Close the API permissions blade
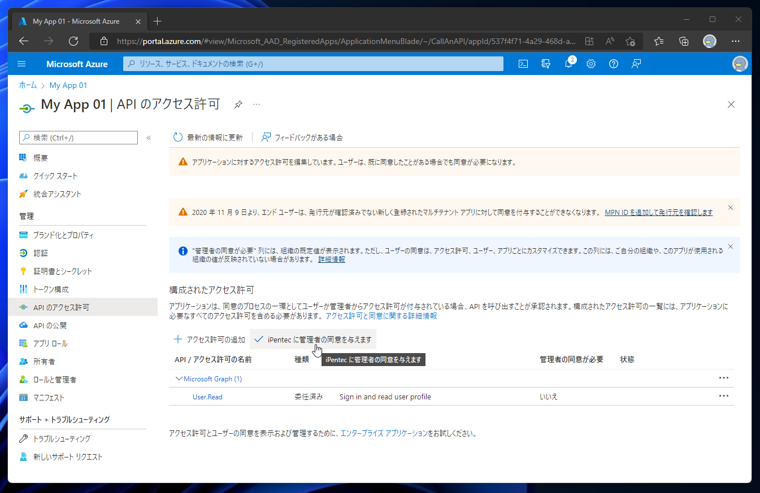The width and height of the screenshot is (760, 493). (731, 104)
